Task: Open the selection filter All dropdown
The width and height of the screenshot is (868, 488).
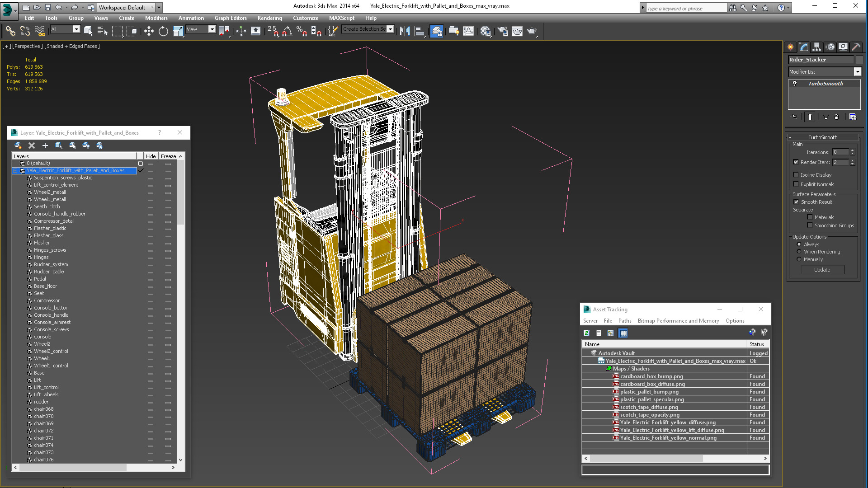Action: pos(76,29)
